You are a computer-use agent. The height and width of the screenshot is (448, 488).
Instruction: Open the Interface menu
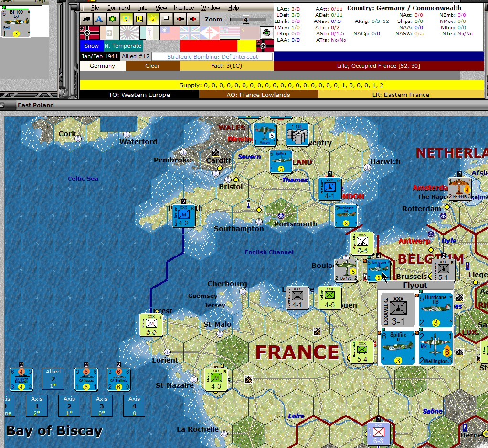[184, 8]
